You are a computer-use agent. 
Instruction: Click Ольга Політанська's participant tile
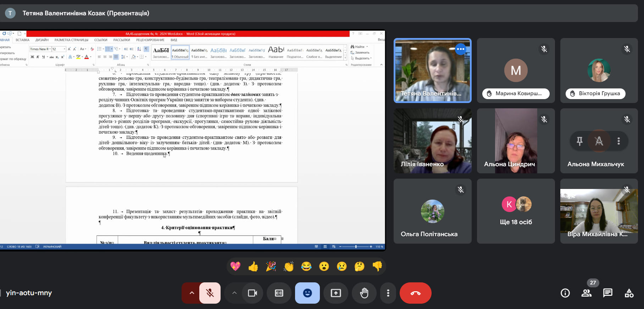click(x=433, y=211)
